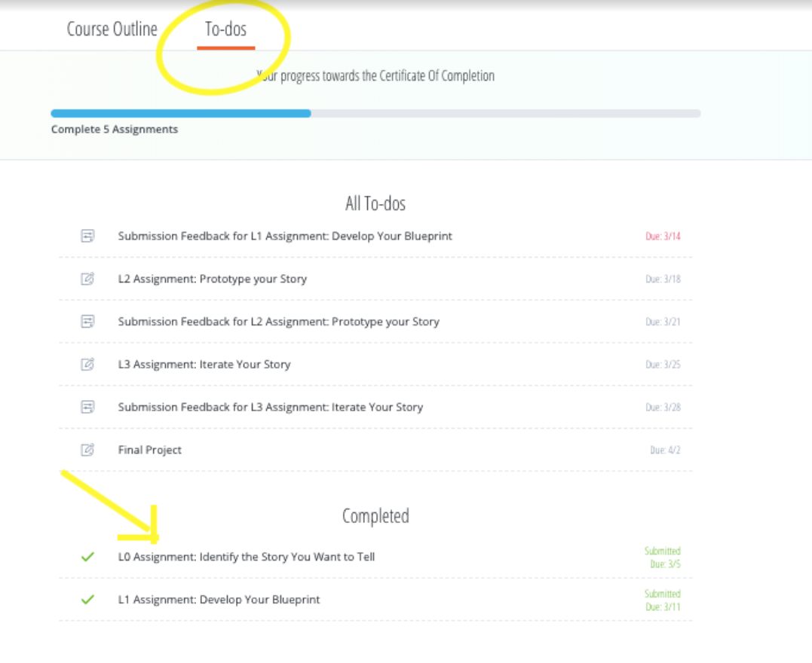Click feedback icon beside L2 Submission Feedback
Viewport: 812px width, 663px height.
[x=87, y=322]
